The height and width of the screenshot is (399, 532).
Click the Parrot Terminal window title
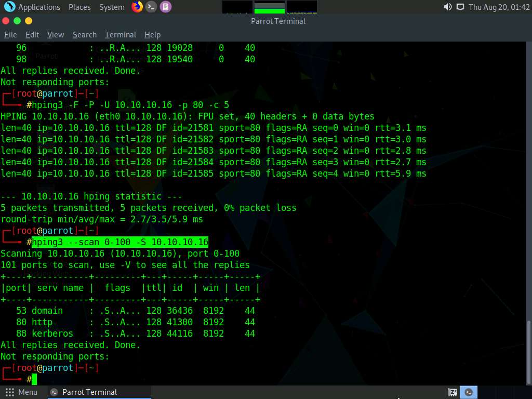coord(278,21)
